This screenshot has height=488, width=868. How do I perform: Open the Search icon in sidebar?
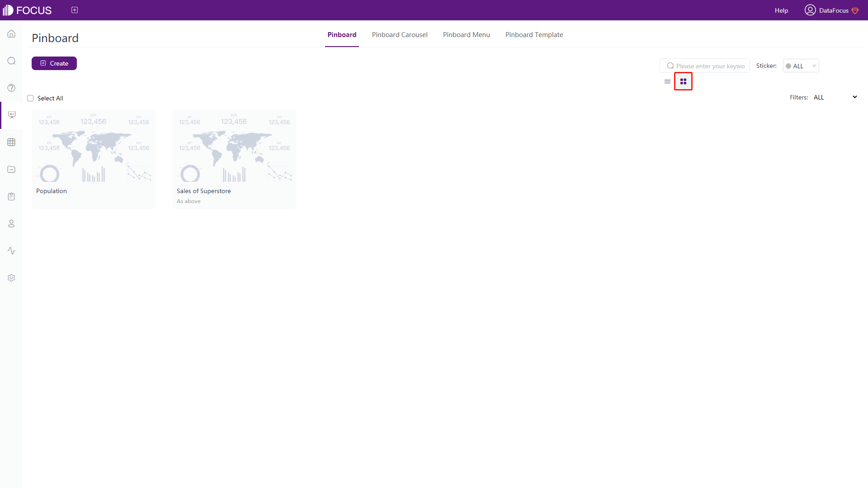[11, 61]
